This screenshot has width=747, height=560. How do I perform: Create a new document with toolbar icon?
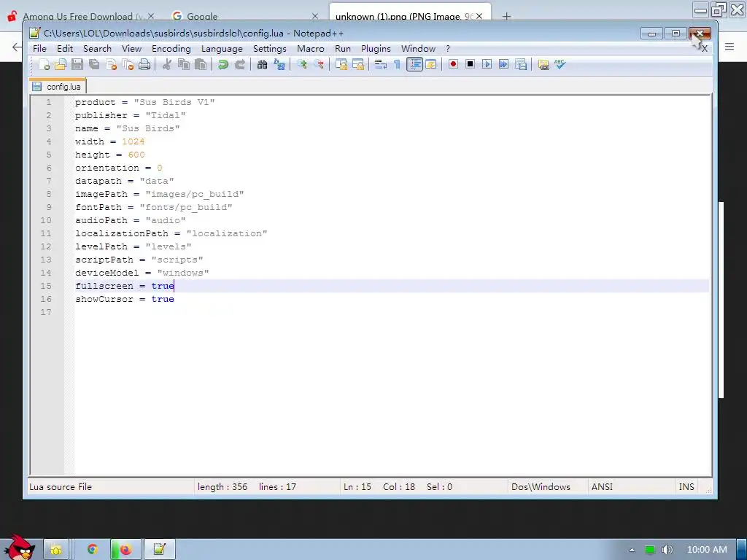[x=44, y=64]
